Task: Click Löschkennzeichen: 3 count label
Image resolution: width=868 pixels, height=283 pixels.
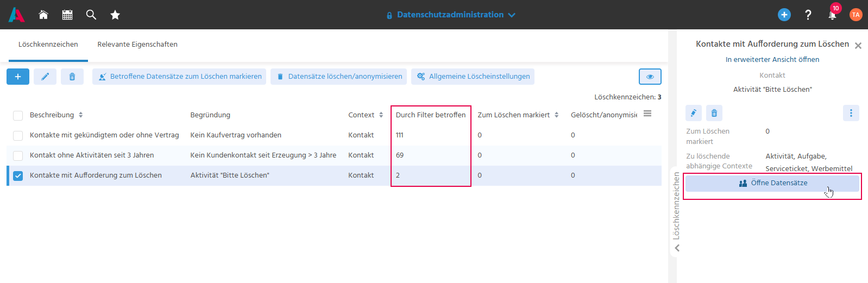Action: click(x=628, y=97)
